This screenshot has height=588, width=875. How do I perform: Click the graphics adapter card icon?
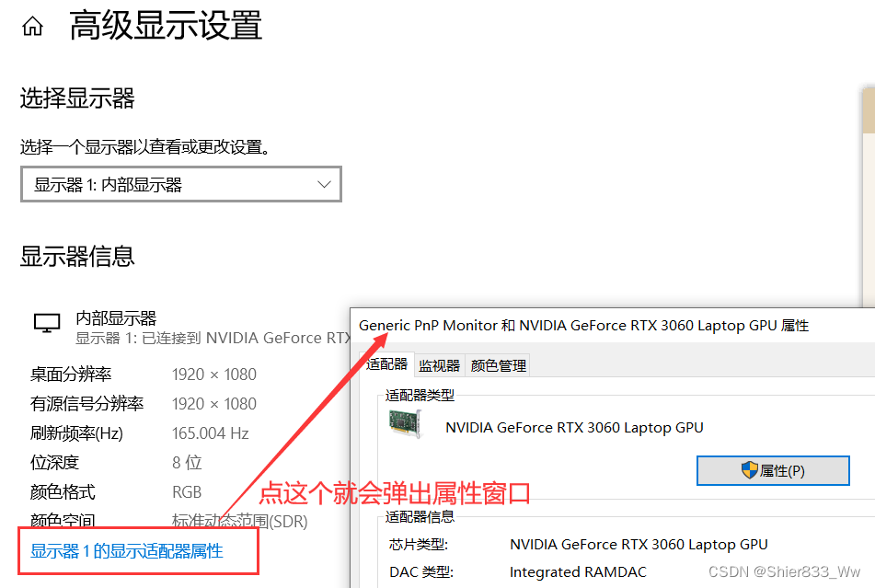(x=405, y=424)
